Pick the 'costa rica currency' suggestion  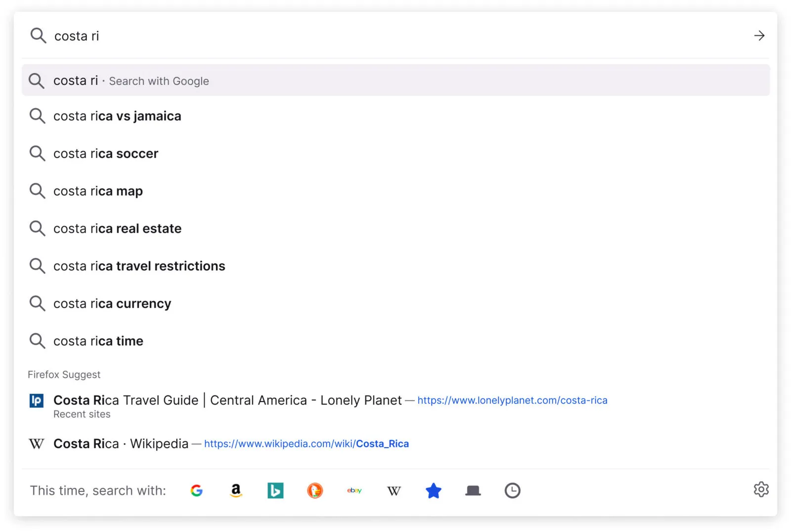coord(112,303)
